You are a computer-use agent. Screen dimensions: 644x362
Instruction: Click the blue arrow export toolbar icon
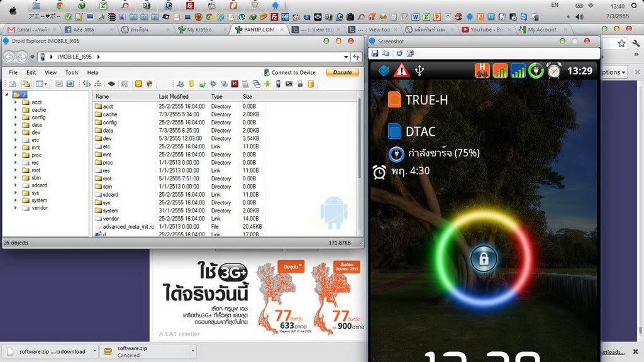[70, 84]
